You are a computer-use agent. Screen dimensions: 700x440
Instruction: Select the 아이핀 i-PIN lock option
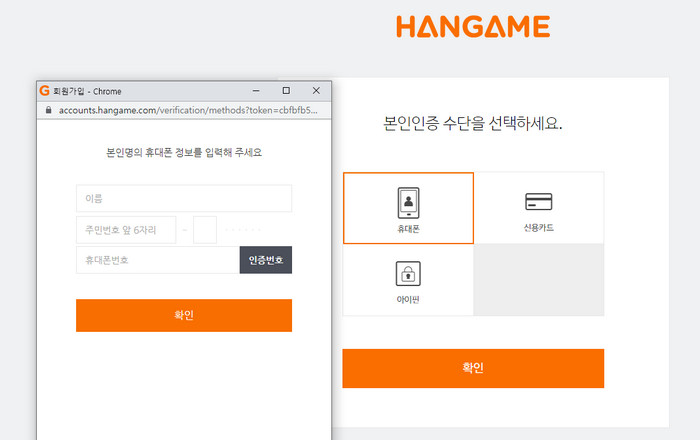click(408, 280)
